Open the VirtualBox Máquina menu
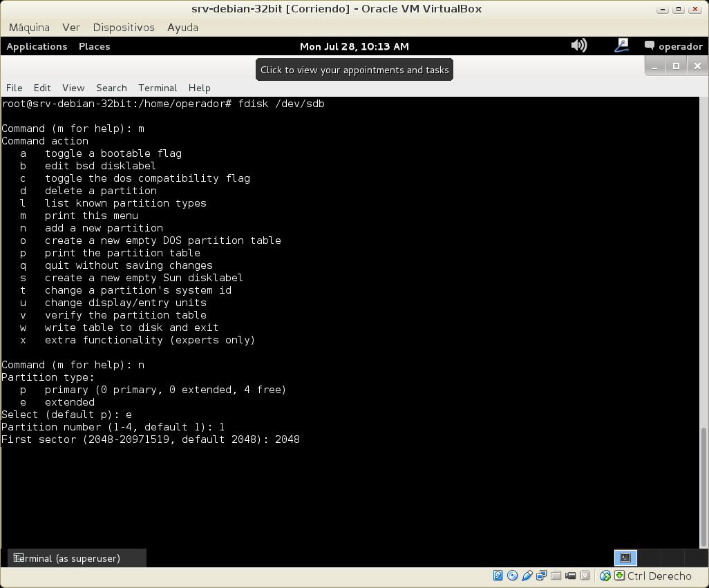 29,28
